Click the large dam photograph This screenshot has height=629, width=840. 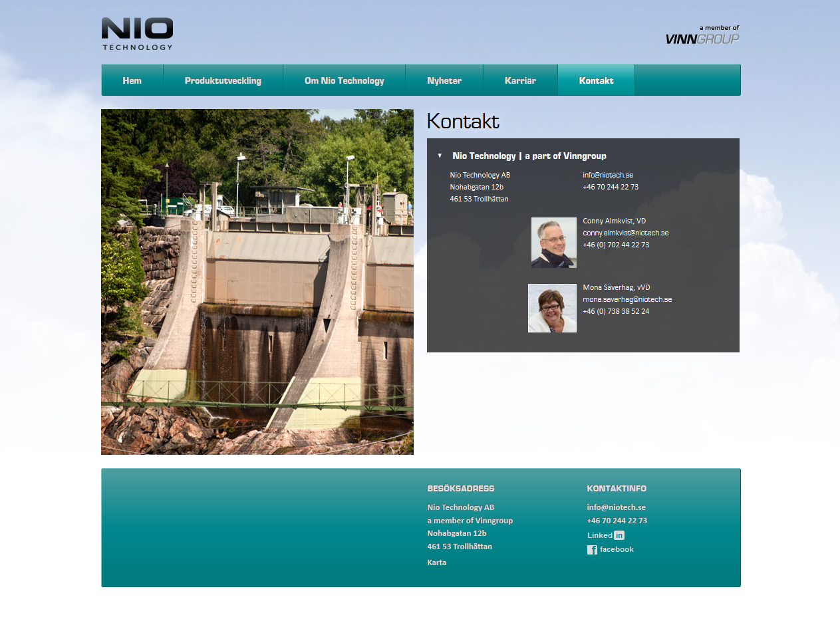tap(257, 282)
